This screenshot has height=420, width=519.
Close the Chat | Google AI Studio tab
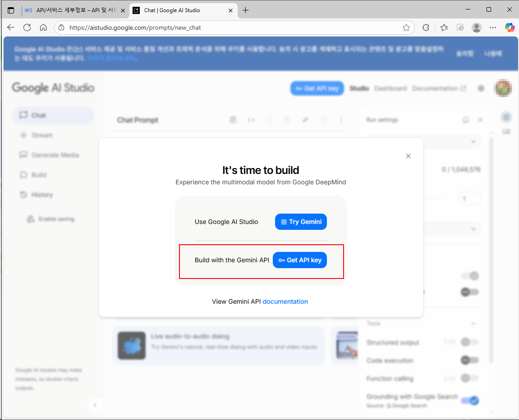point(231,10)
